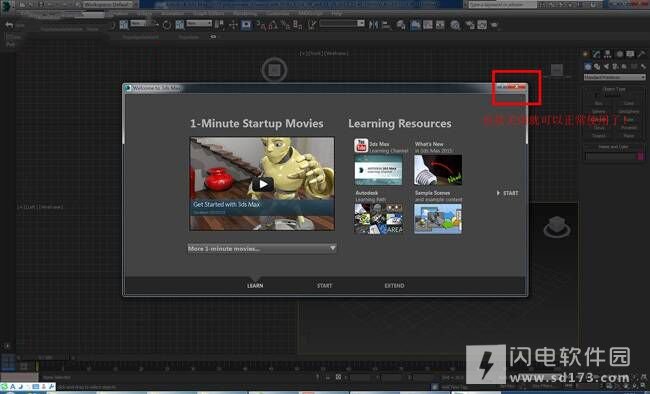Click the Align tool icon

pos(386,25)
